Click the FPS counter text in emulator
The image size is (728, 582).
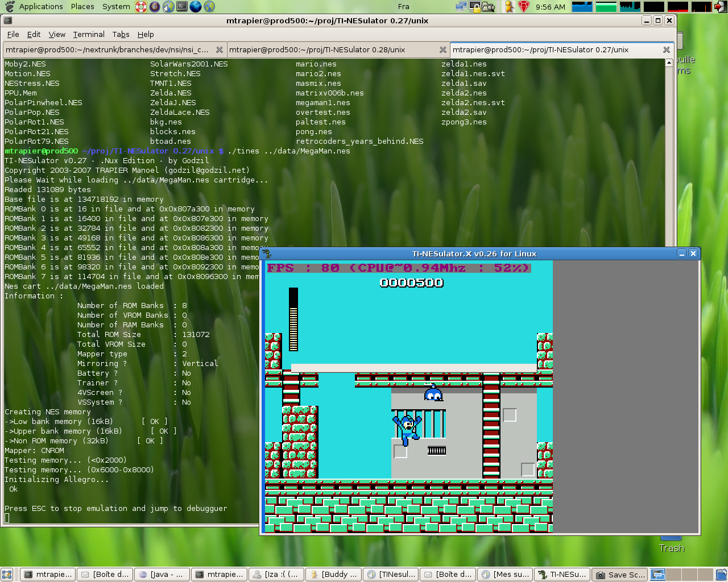(x=399, y=268)
